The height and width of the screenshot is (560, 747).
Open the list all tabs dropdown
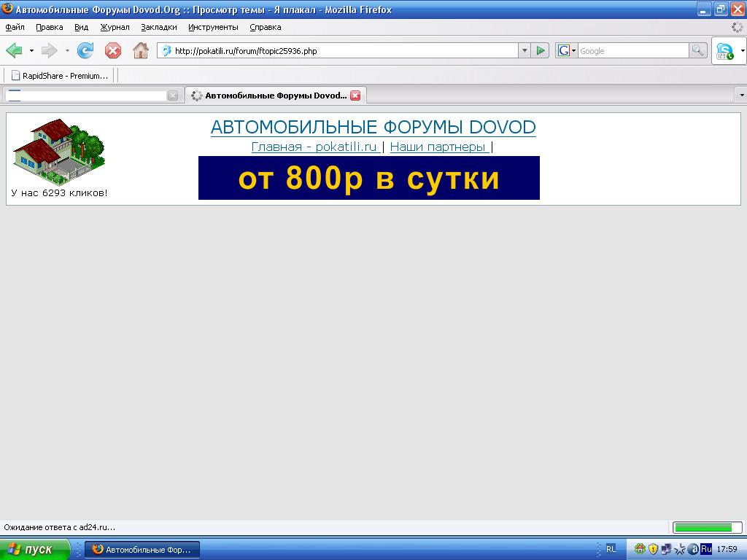pos(741,96)
